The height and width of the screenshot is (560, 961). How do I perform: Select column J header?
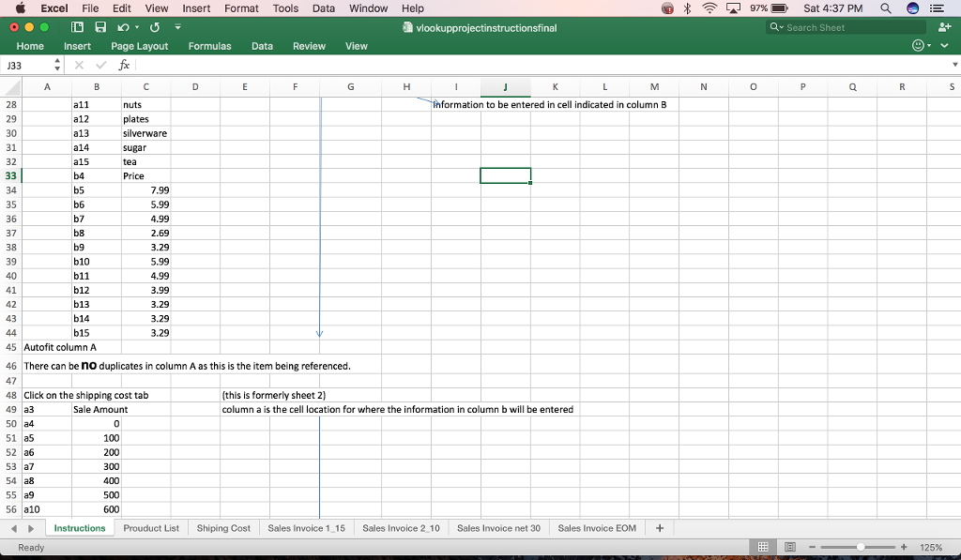click(x=505, y=87)
